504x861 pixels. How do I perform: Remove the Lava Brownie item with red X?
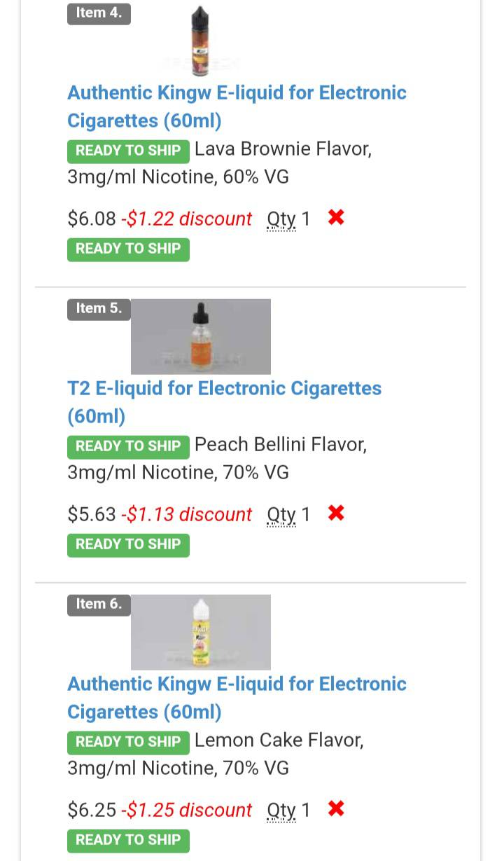click(336, 218)
